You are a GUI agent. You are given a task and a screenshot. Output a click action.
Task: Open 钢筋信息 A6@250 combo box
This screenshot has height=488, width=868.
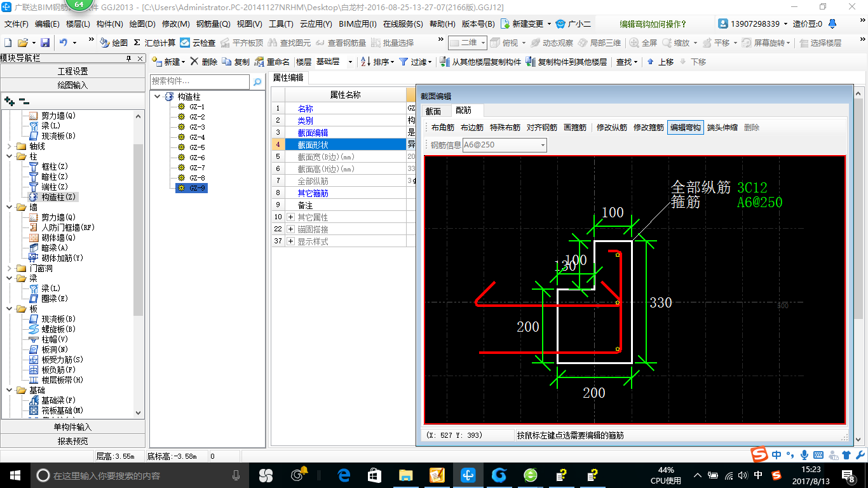click(x=505, y=145)
